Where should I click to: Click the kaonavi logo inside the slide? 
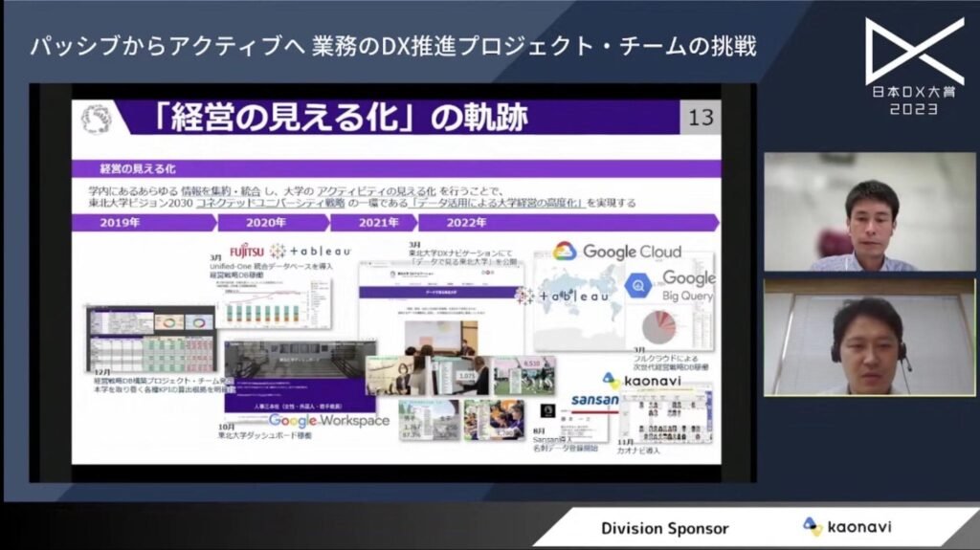pos(642,380)
